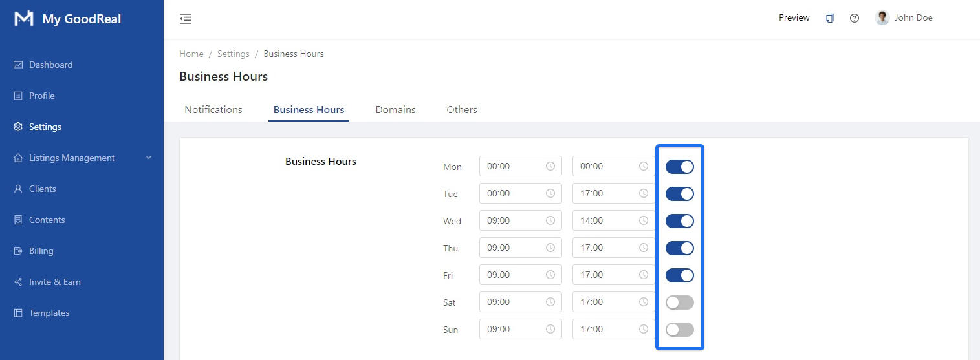Switch to the Notifications tab
This screenshot has width=980, height=360.
pyautogui.click(x=213, y=110)
